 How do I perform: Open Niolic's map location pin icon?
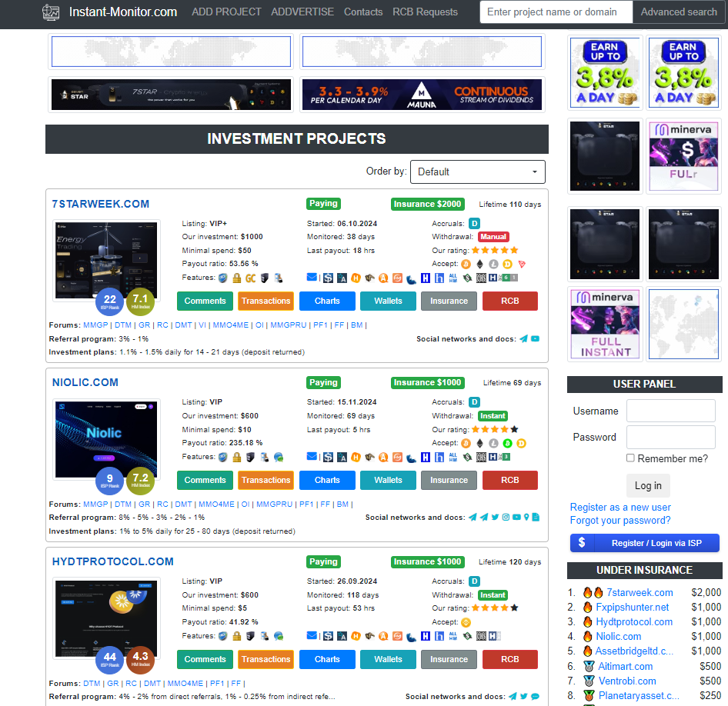pos(526,518)
